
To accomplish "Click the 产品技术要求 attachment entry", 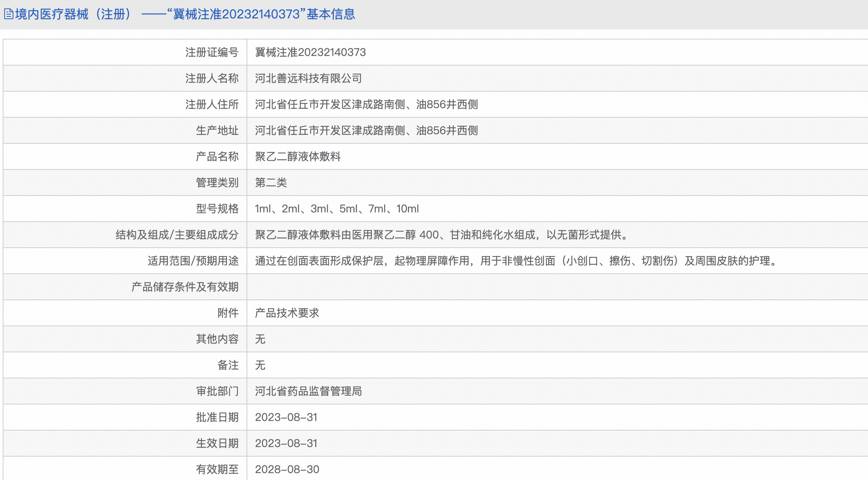I will tap(288, 313).
